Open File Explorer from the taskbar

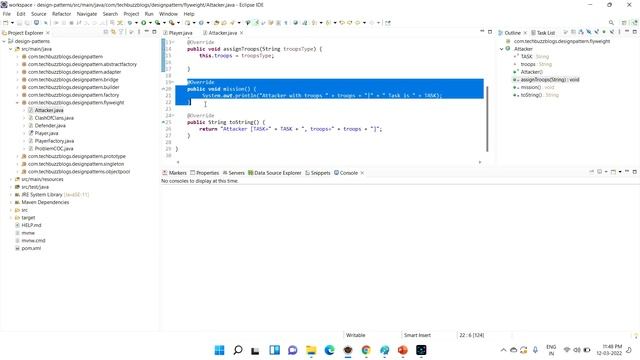tap(311, 350)
